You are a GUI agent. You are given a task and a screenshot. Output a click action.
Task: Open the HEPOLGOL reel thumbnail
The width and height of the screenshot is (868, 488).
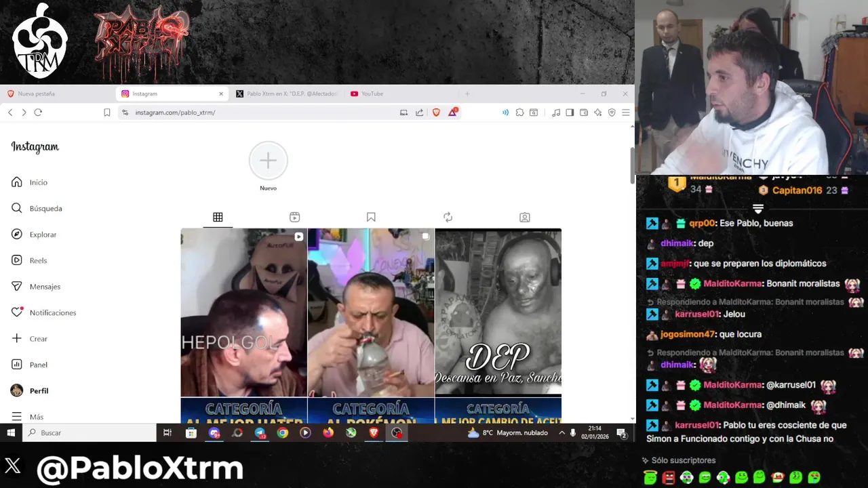pos(243,312)
